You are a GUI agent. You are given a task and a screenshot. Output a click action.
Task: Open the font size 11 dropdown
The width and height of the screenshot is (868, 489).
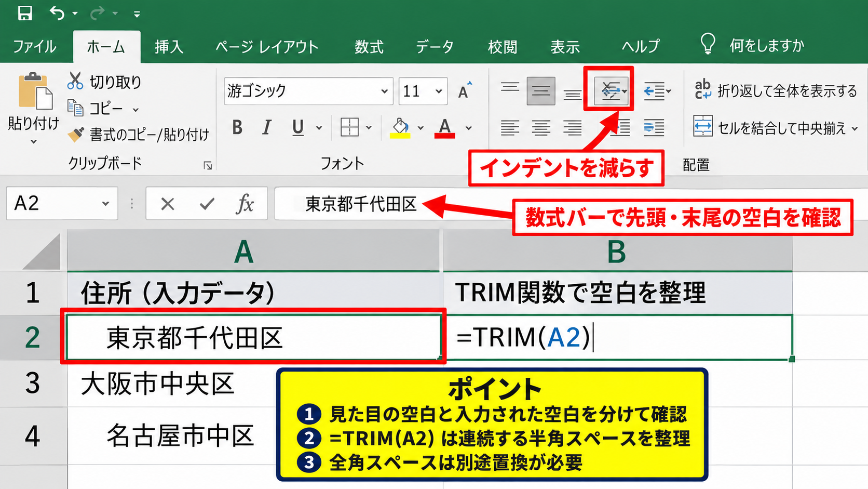coord(439,91)
